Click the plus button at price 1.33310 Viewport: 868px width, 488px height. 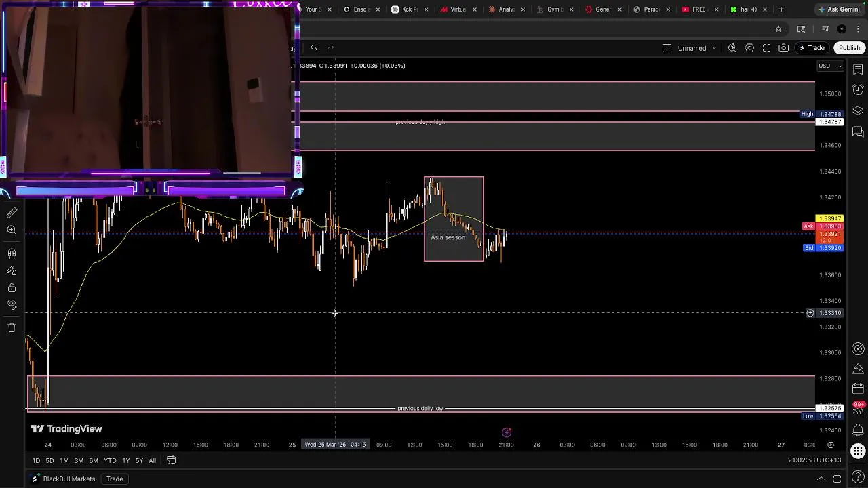[x=810, y=313]
